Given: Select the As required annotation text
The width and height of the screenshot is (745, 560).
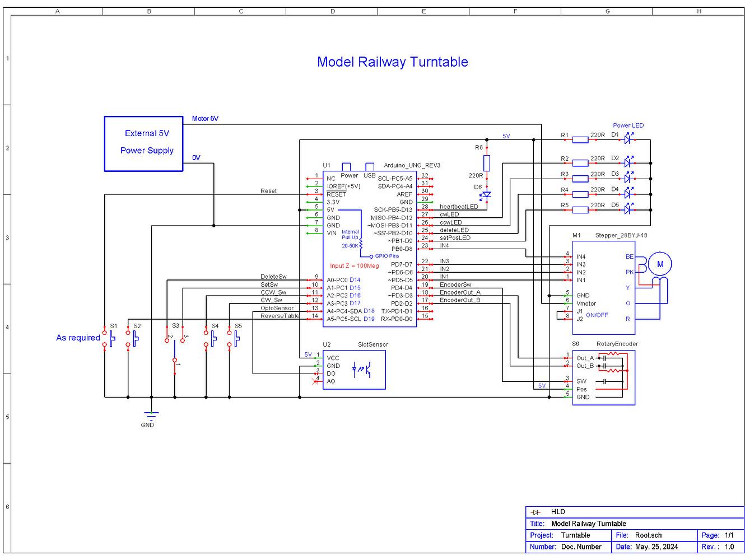Looking at the screenshot, I should pyautogui.click(x=78, y=338).
